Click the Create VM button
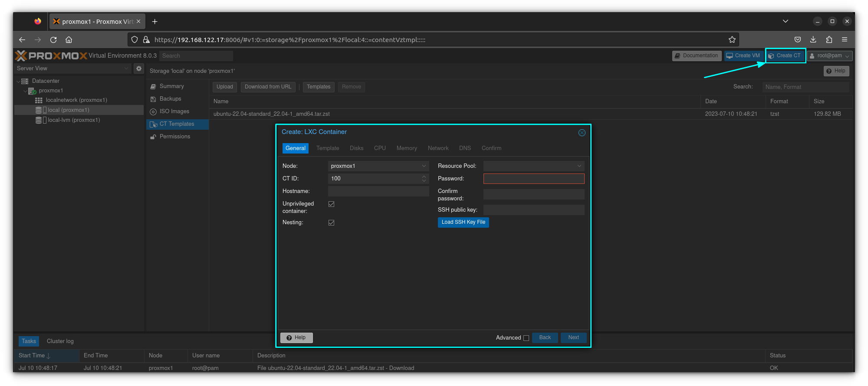This screenshot has height=386, width=868. pyautogui.click(x=743, y=56)
